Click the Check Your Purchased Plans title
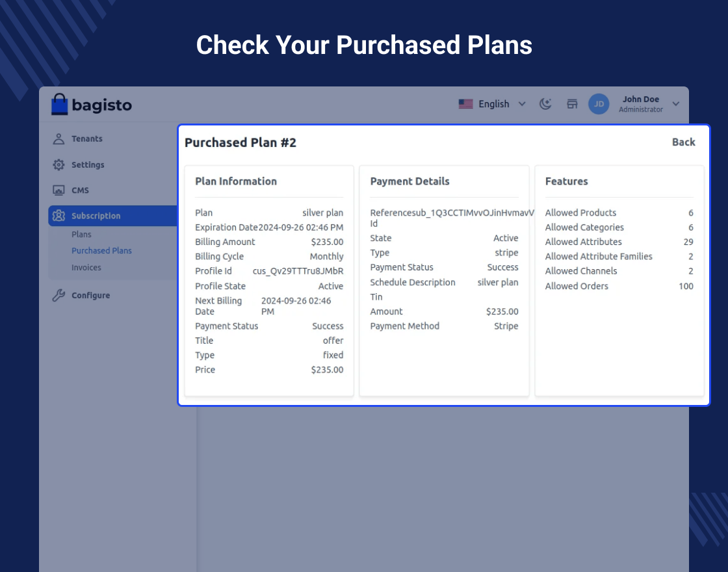This screenshot has height=572, width=728. [x=364, y=45]
